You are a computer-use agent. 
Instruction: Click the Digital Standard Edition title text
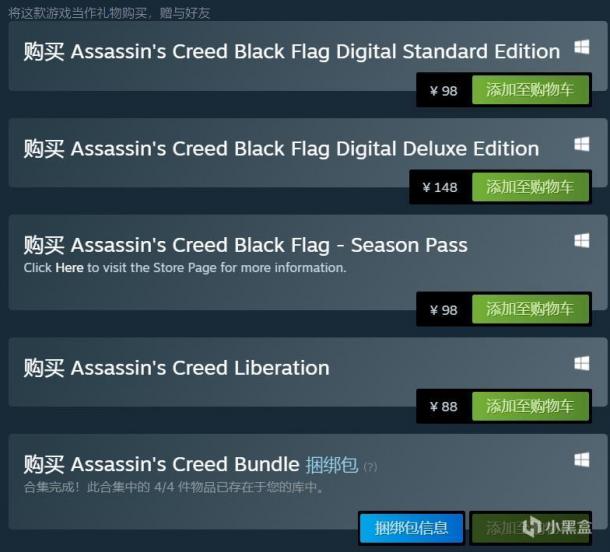291,52
